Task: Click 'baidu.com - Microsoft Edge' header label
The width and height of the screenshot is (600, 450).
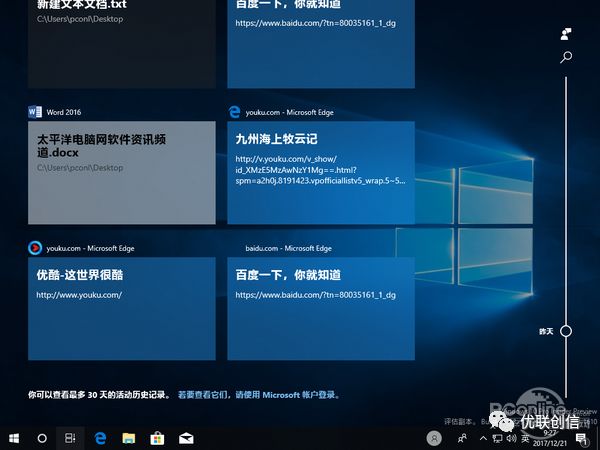Action: click(x=289, y=248)
